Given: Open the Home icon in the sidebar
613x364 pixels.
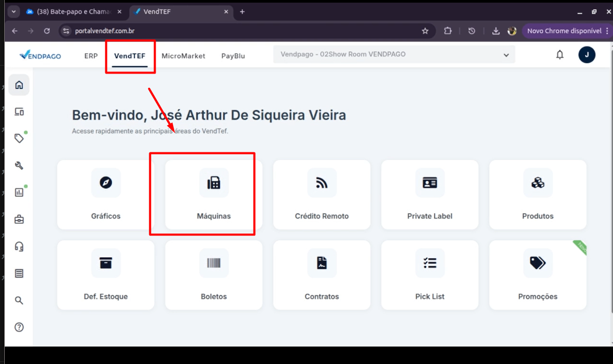Looking at the screenshot, I should (19, 85).
